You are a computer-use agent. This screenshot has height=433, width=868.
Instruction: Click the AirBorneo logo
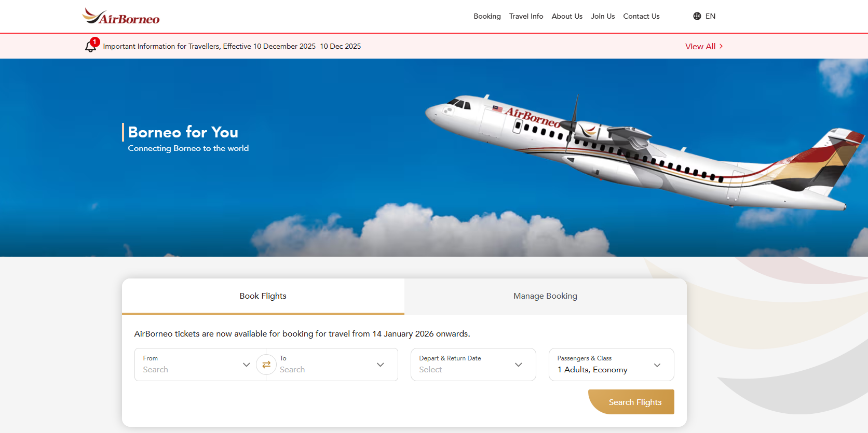(x=121, y=17)
